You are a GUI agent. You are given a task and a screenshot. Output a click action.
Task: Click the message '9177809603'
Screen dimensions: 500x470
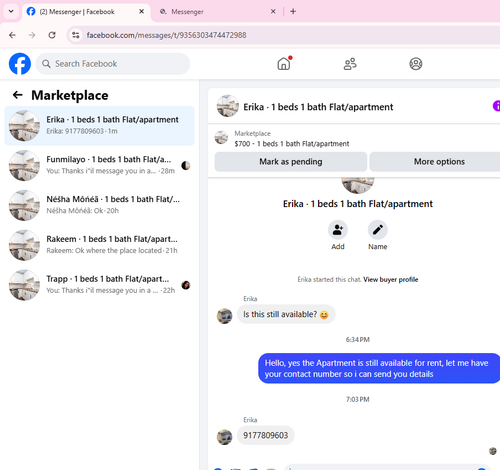(266, 435)
